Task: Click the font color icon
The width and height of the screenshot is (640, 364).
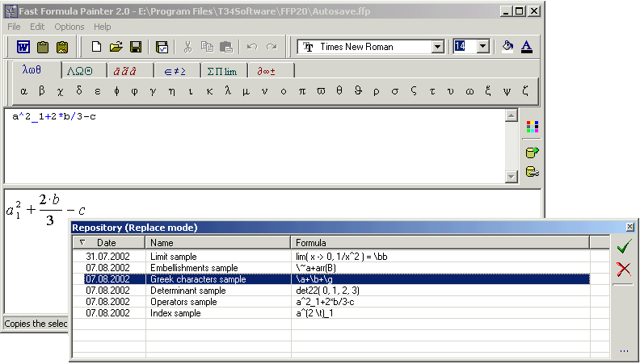Action: pos(527,47)
